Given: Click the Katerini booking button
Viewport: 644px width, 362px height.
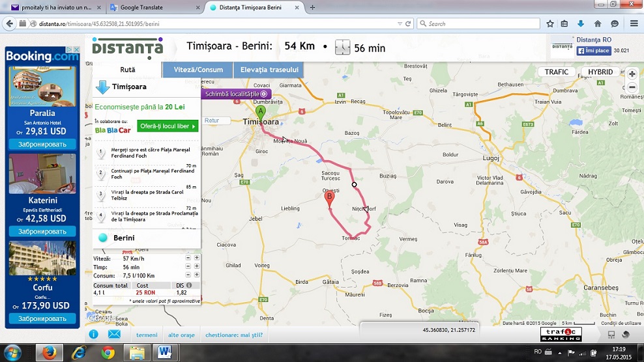Looking at the screenshot, I should 42,232.
